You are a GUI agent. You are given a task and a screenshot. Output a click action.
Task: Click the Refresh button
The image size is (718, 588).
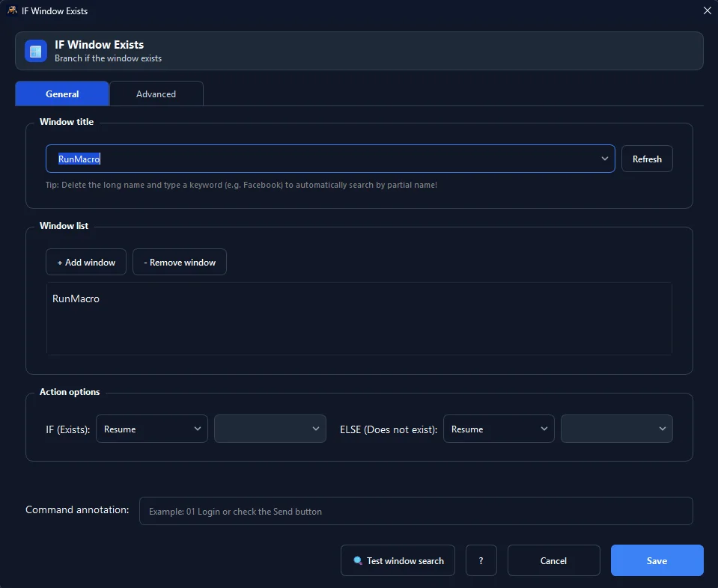click(647, 159)
